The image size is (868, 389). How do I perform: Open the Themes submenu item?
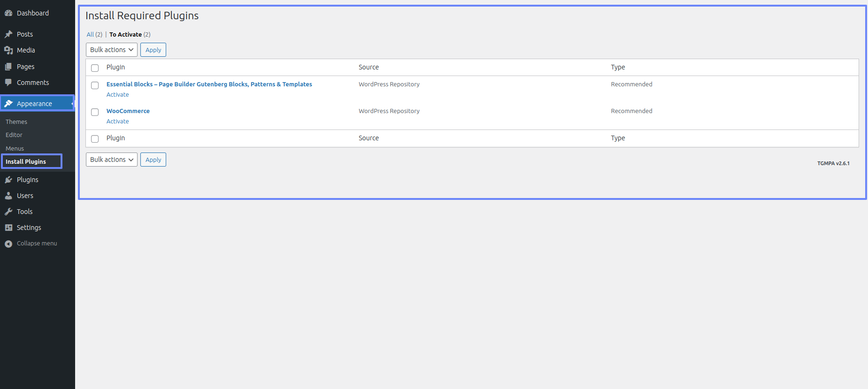pyautogui.click(x=16, y=122)
